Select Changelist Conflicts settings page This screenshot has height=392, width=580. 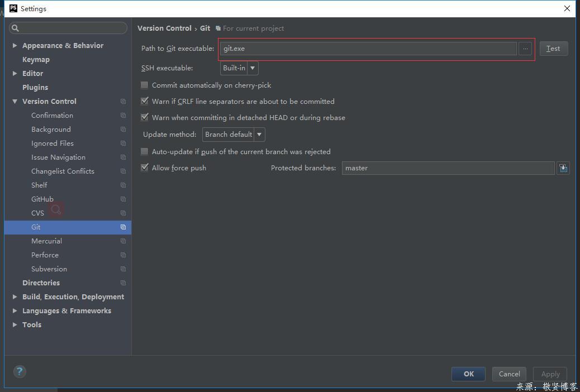pos(63,171)
